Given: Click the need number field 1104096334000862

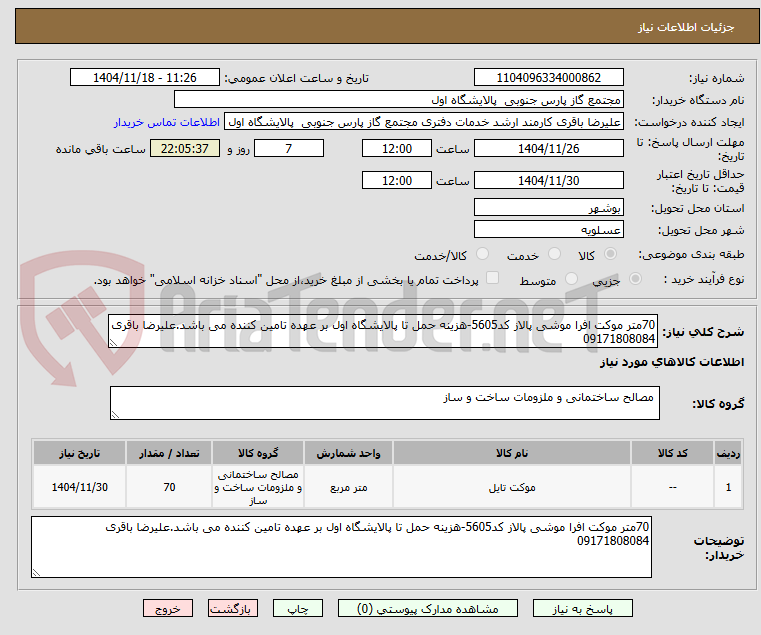Looking at the screenshot, I should click(548, 78).
